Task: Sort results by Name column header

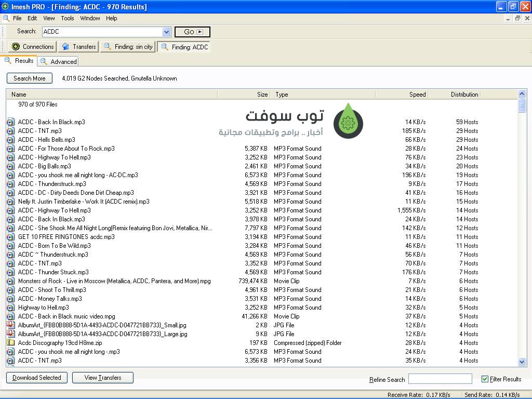Action: coord(112,95)
